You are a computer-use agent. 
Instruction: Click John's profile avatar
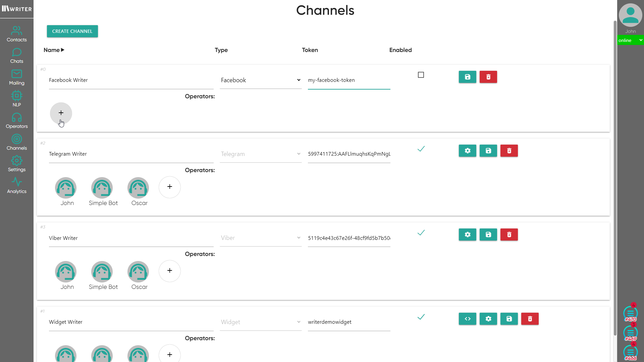631,15
